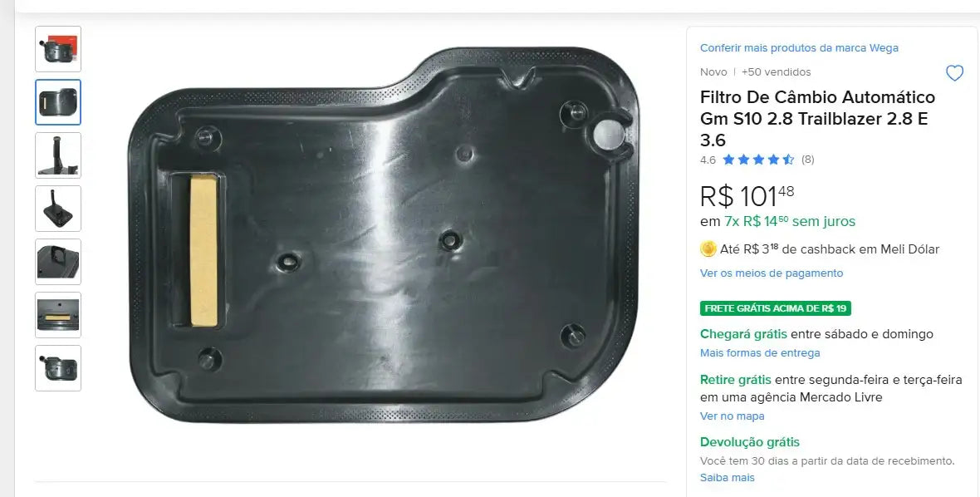980x497 pixels.
Task: Select fifth thumbnail with filter close-up
Action: click(x=58, y=261)
